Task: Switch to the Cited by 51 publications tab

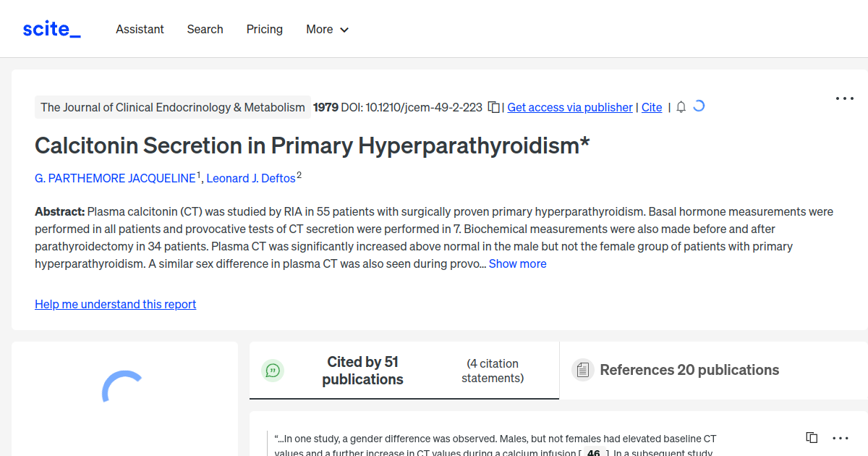Action: 362,370
